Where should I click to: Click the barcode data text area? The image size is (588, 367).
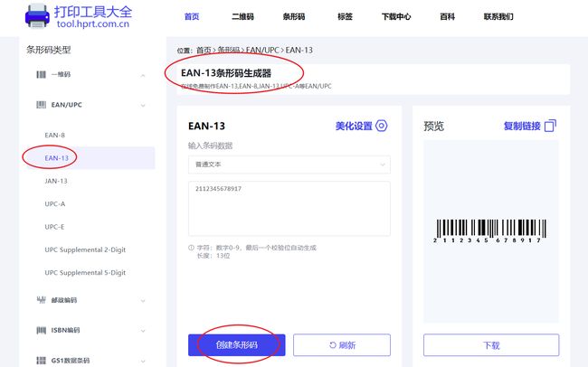click(289, 209)
